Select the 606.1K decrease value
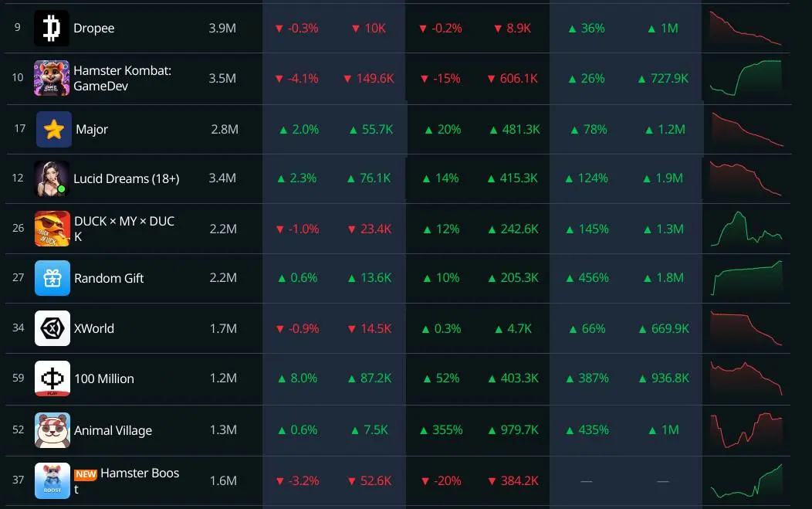The image size is (812, 509). point(513,78)
